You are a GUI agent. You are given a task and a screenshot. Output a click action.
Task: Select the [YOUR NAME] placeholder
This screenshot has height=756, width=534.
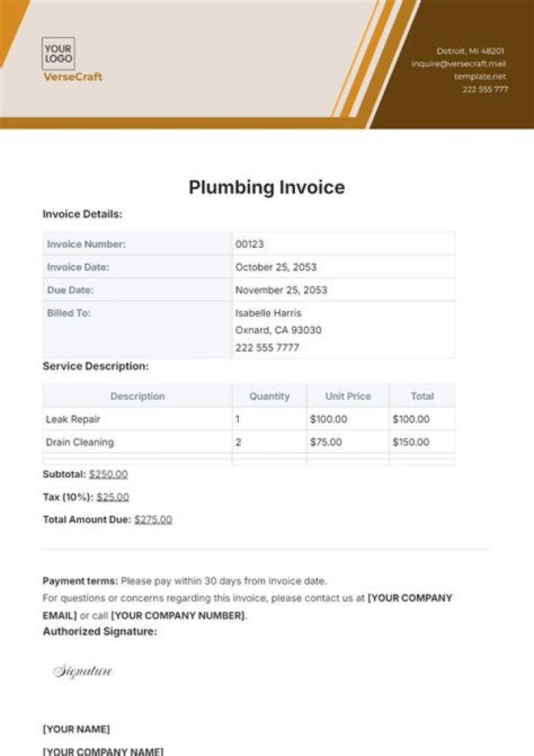pos(76,729)
